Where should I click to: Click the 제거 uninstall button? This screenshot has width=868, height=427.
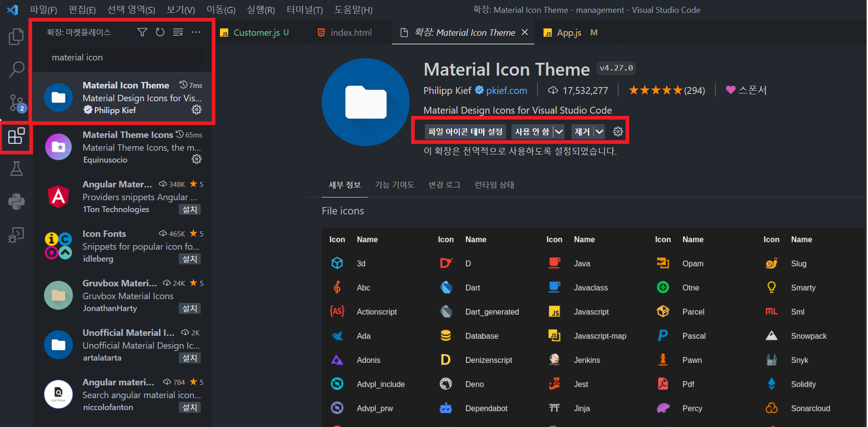pos(582,132)
